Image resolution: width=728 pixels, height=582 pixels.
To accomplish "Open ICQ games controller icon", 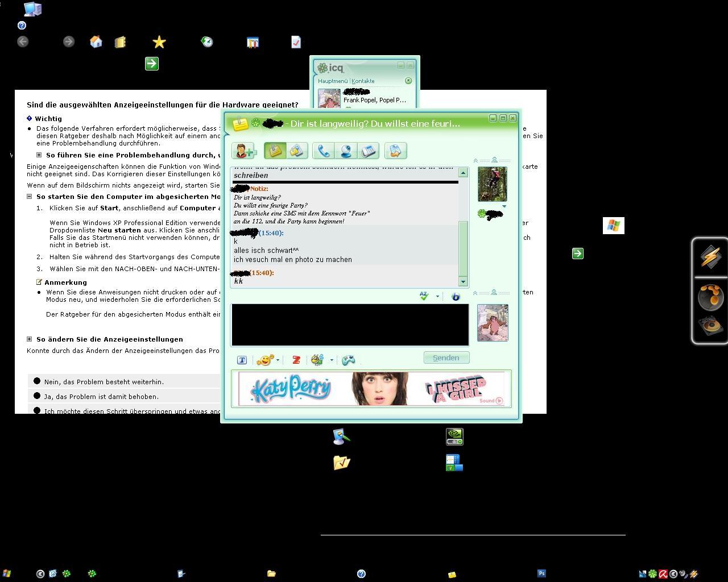I will coord(348,360).
